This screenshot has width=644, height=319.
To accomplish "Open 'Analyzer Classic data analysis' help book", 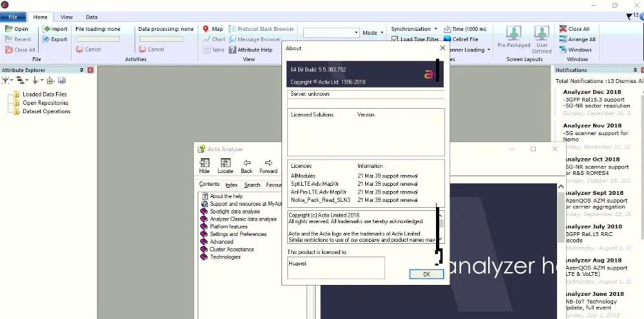I will pos(239,219).
